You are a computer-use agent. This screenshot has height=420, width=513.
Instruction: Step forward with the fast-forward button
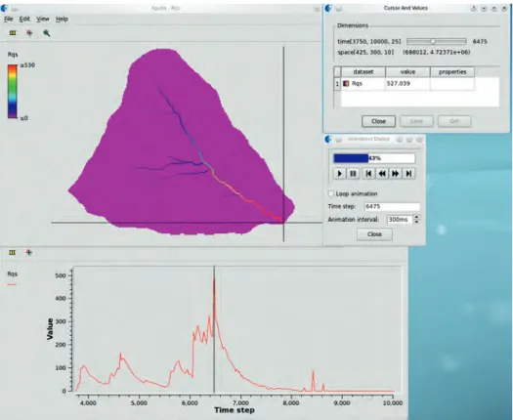[395, 173]
